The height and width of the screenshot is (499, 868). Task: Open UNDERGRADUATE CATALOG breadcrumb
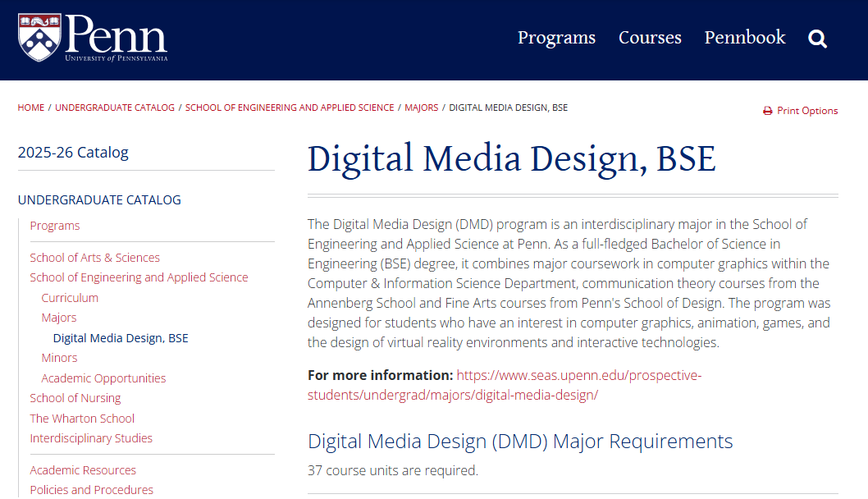115,108
